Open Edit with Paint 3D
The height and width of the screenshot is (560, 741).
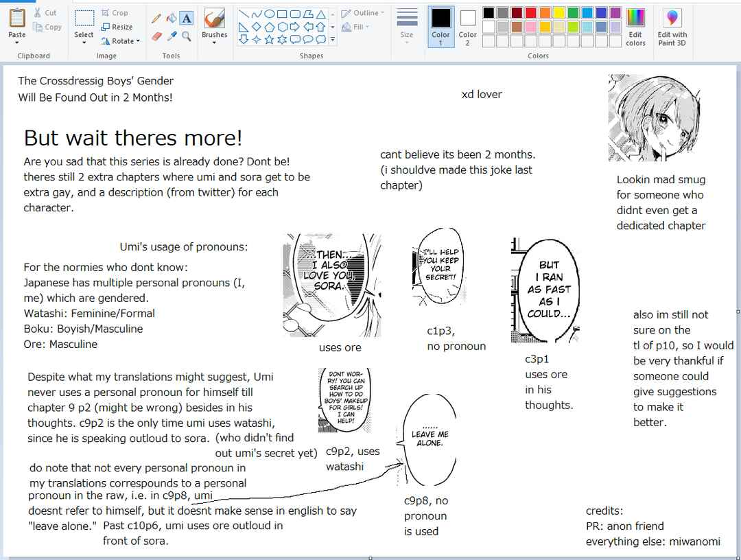coord(672,27)
